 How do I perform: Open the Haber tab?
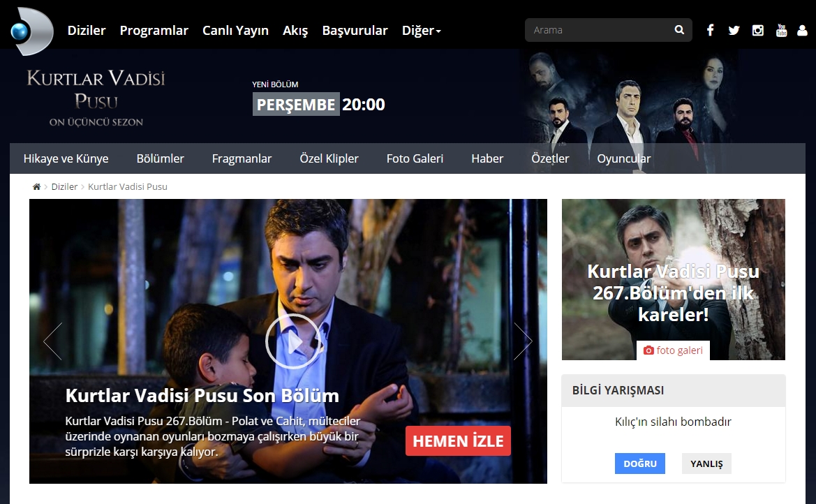click(x=487, y=158)
